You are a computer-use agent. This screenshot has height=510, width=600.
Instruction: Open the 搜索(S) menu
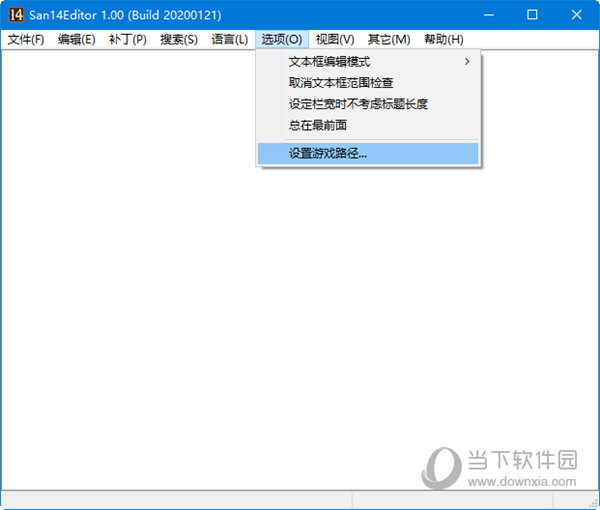pos(179,39)
